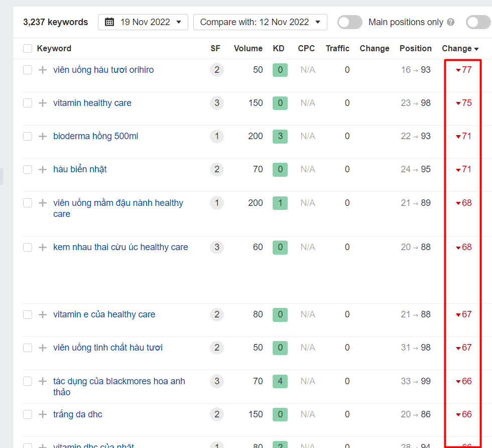Screen dimensions: 492x448
Task: Open keyword link viên uống tinh chất hàu tươi
Action: [x=108, y=348]
